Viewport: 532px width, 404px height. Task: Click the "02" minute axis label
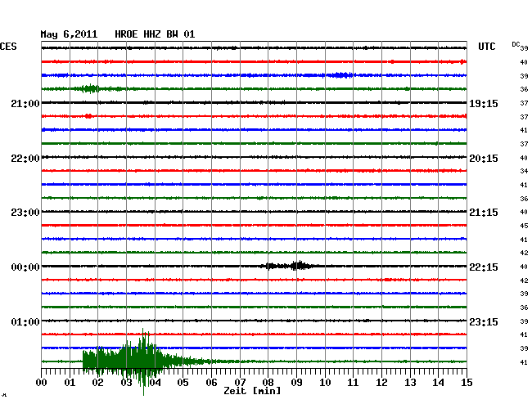(x=97, y=383)
